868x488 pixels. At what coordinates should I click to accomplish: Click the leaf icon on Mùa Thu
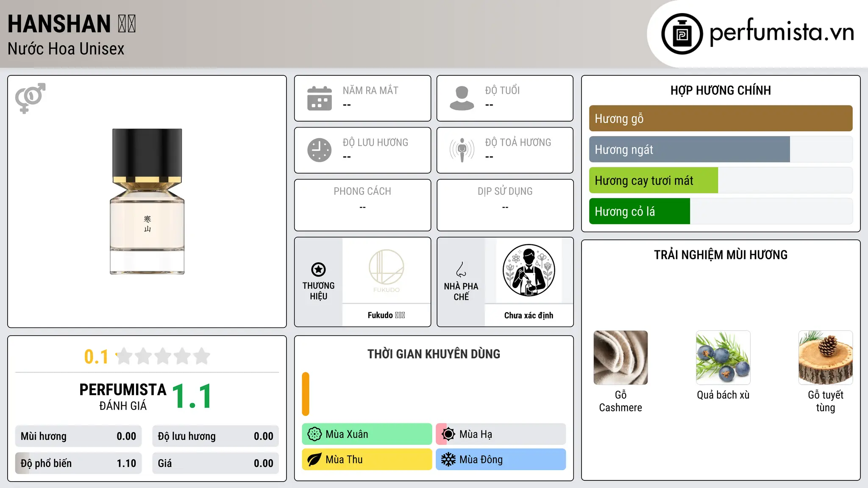pos(314,460)
